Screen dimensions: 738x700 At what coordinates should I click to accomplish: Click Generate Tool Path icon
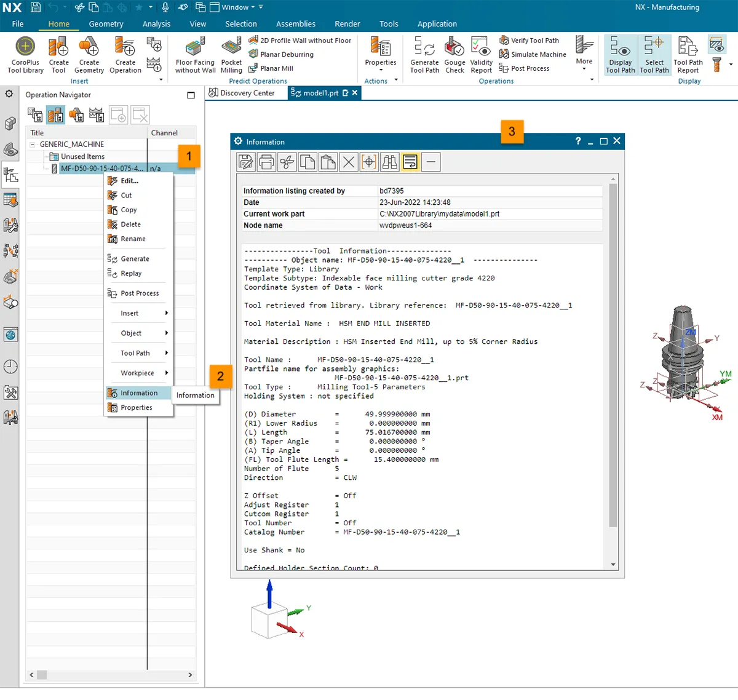point(424,54)
